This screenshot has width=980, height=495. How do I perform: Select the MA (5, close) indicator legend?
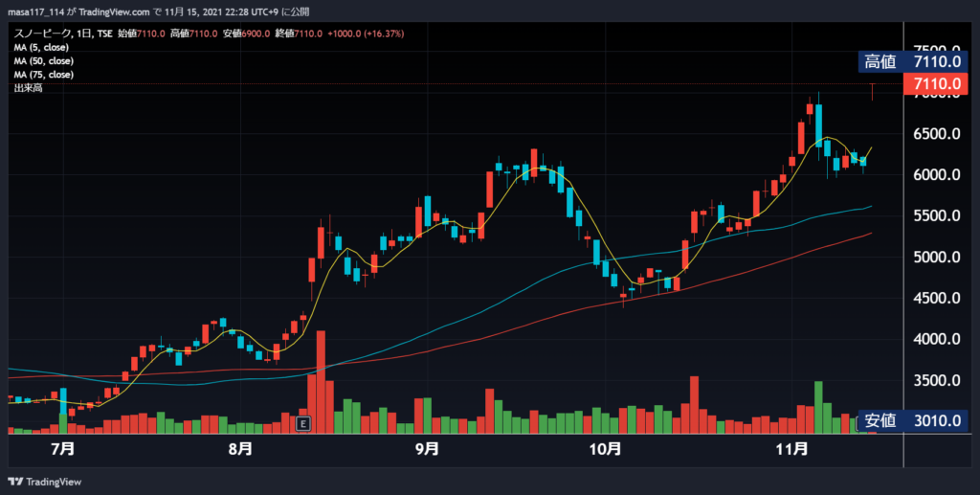pos(41,48)
